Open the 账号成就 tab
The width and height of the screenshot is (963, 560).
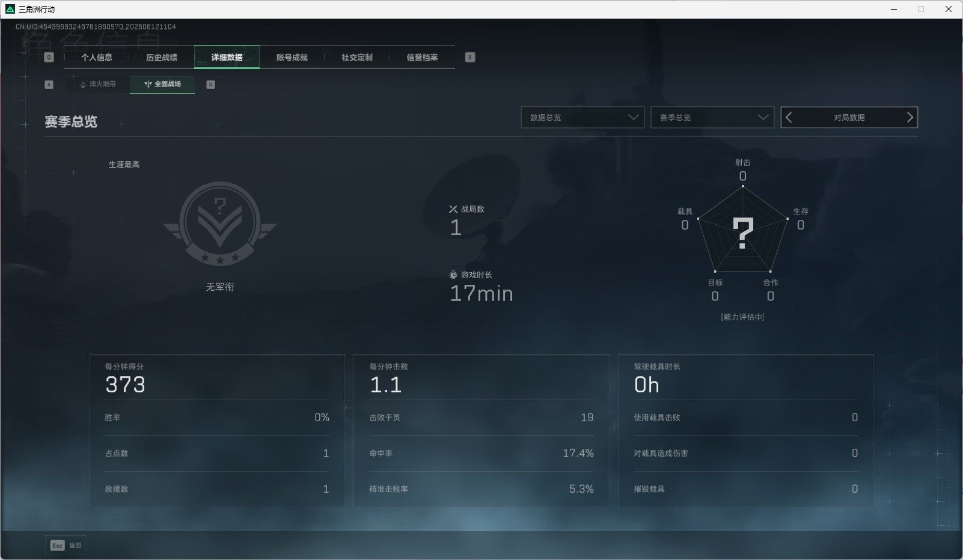coord(292,57)
